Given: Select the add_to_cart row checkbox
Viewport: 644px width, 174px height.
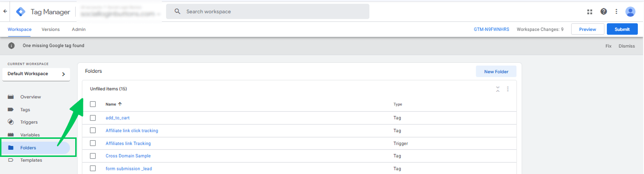Looking at the screenshot, I should click(93, 118).
